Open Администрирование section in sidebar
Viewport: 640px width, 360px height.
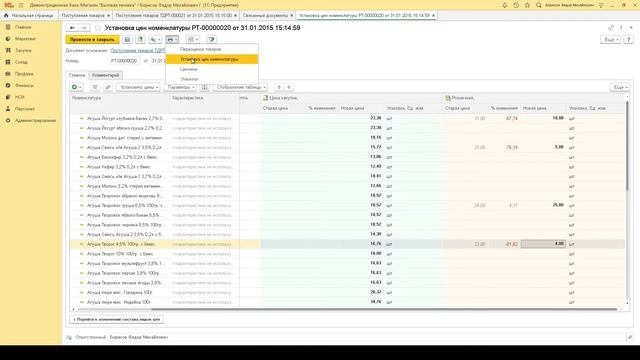36,121
